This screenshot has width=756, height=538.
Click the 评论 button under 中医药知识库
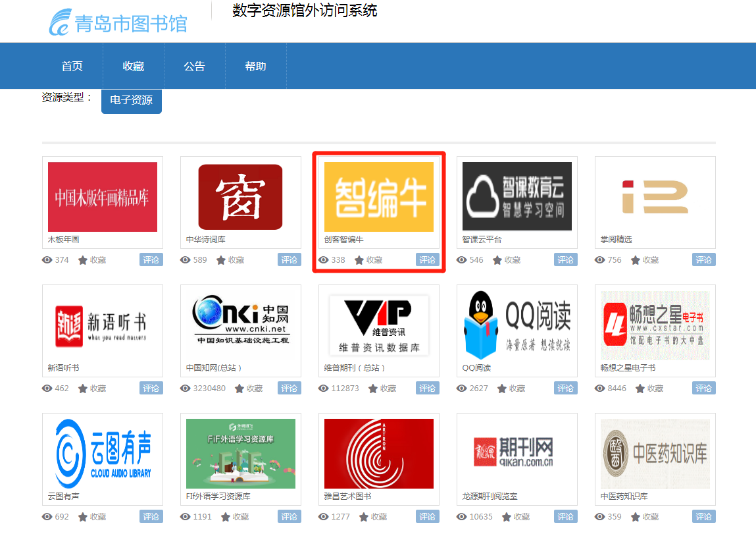click(704, 516)
